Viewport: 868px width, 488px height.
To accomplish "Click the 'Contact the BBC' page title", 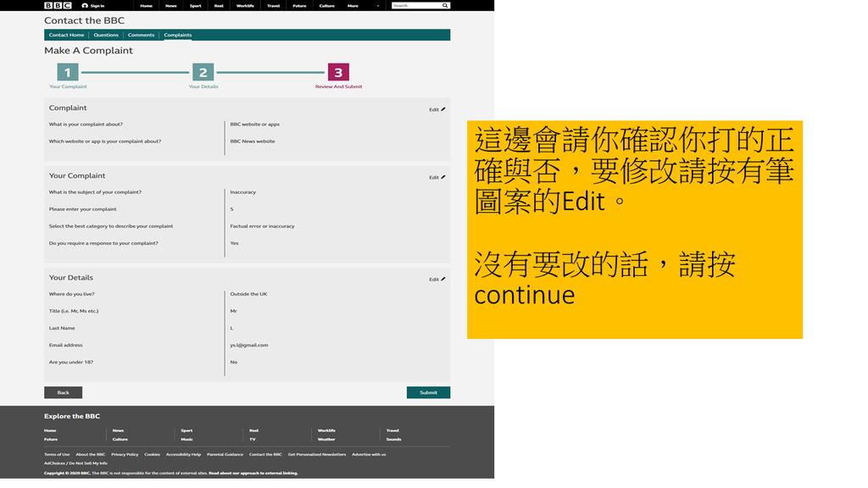I will pos(84,20).
